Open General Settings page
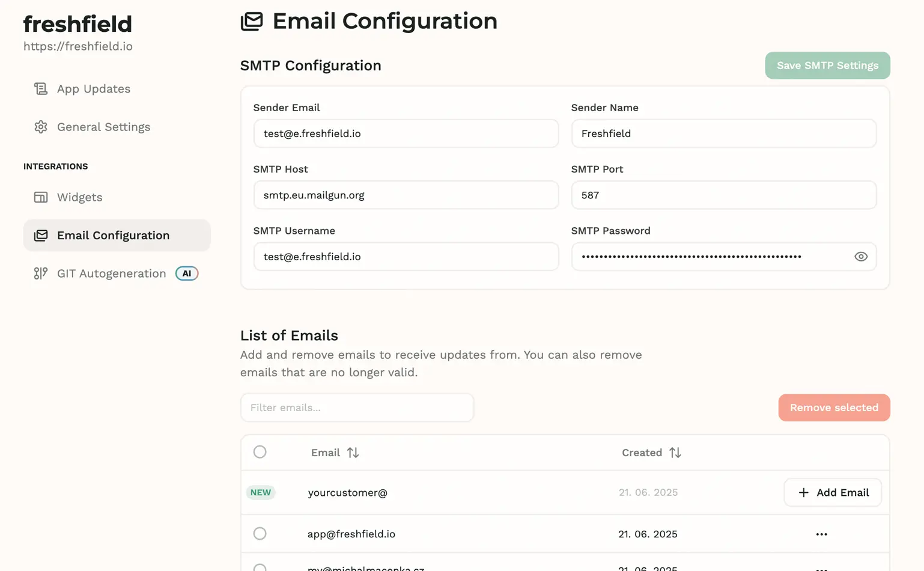The image size is (924, 571). (117, 127)
